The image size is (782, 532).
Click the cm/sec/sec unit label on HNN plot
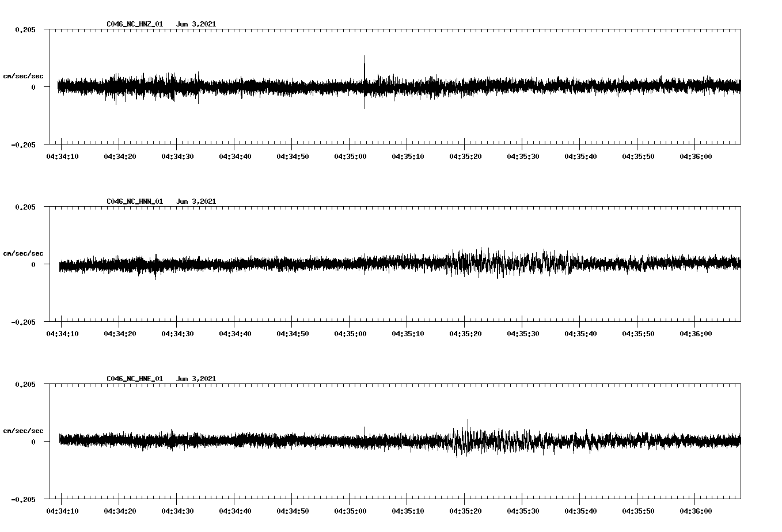tap(23, 254)
